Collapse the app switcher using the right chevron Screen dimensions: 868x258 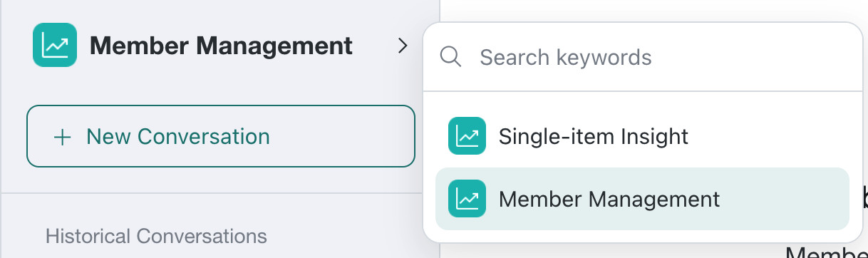tap(403, 46)
